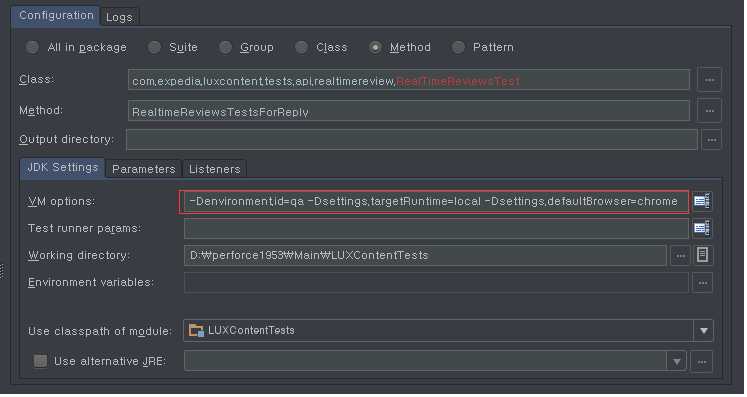Click the Use classpath of module label
This screenshot has height=397, width=747.
click(x=100, y=331)
